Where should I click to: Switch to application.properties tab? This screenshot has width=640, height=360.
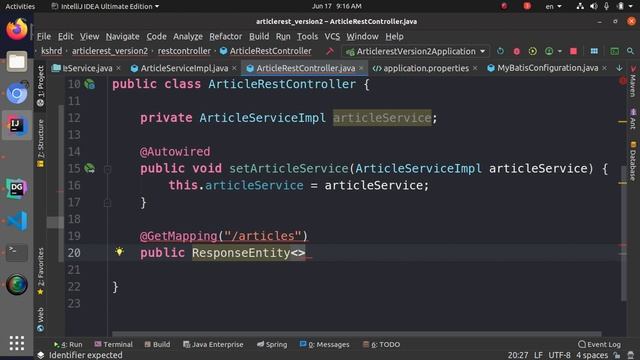coord(426,68)
